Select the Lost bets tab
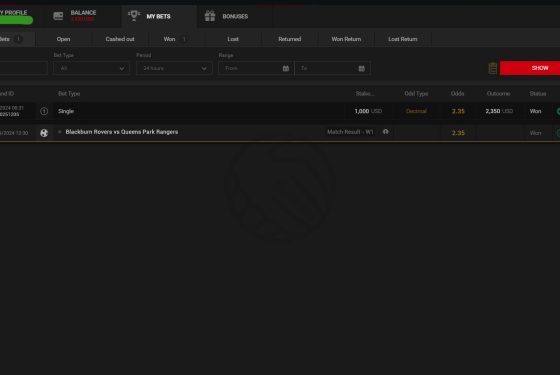The height and width of the screenshot is (375, 560). (x=233, y=39)
